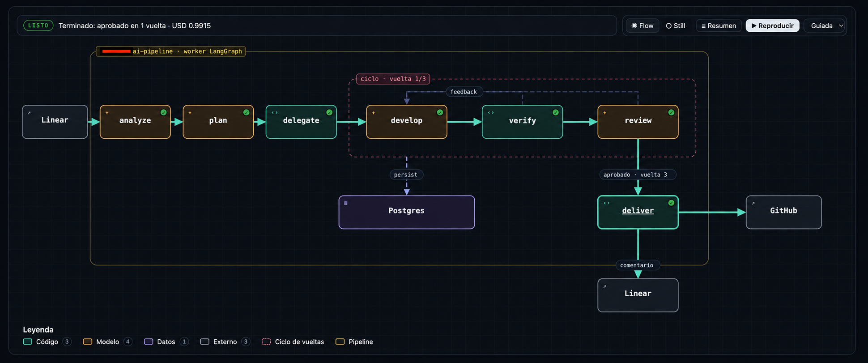868x363 pixels.
Task: Select the Still radio option
Action: pyautogui.click(x=676, y=26)
